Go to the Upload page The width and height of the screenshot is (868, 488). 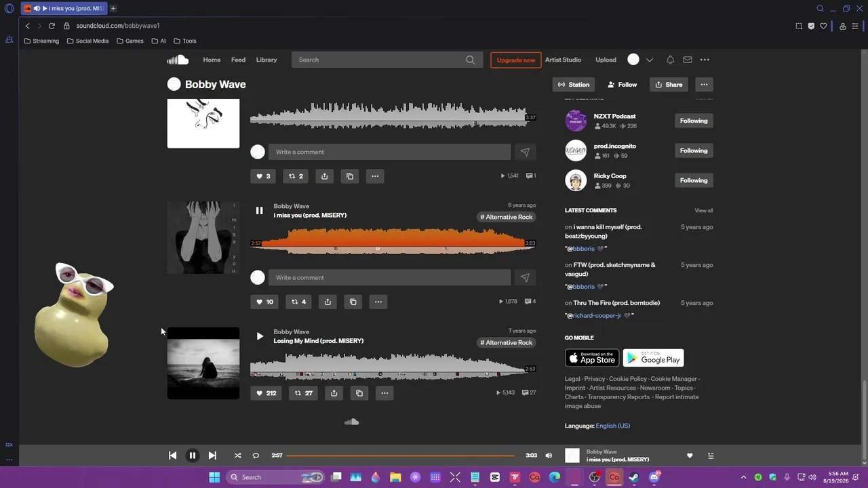606,60
